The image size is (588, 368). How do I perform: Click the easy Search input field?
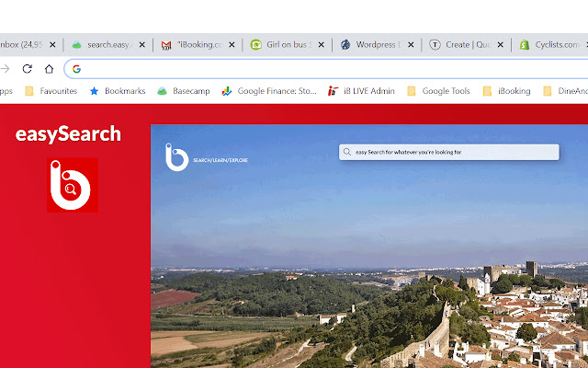[x=449, y=152]
